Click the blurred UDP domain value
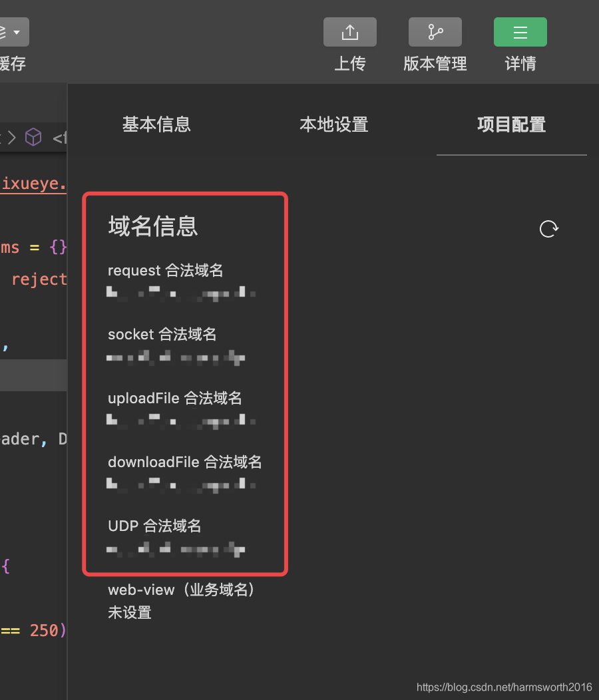The height and width of the screenshot is (700, 599). coord(176,549)
